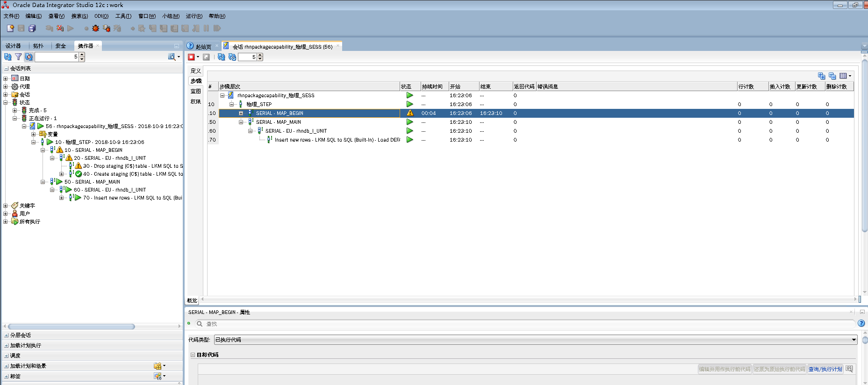This screenshot has width=868, height=385.
Task: Click the Refresh icon in the operator panel
Action: 8,57
